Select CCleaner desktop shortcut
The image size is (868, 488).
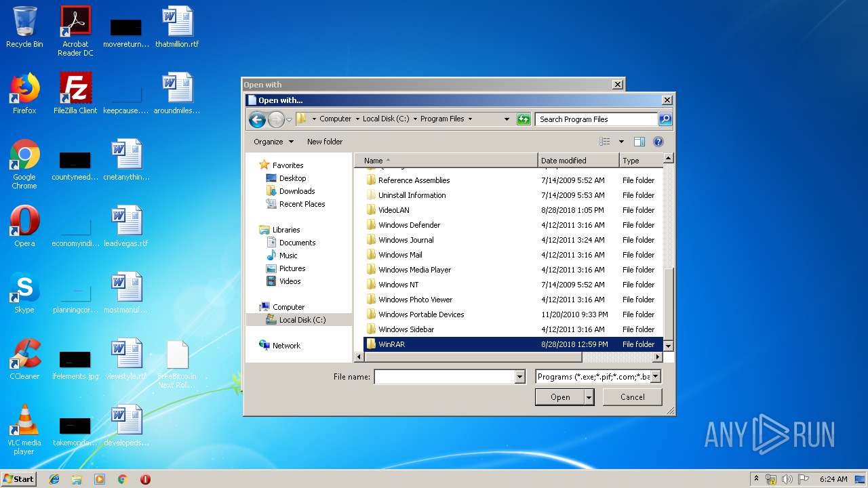[24, 359]
